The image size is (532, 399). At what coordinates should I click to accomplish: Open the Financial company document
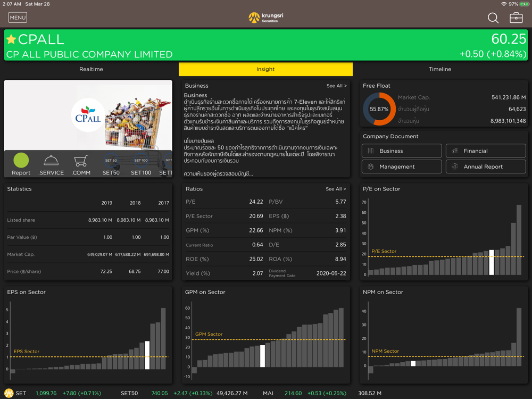[x=486, y=151]
